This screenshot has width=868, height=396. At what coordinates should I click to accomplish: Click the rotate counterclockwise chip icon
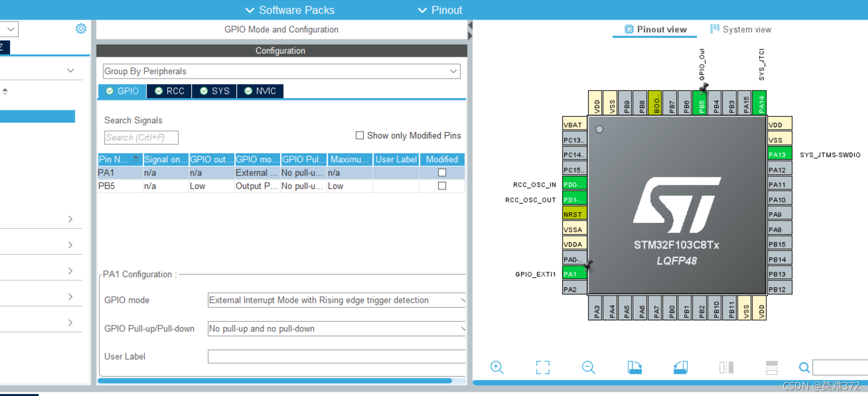(x=681, y=367)
